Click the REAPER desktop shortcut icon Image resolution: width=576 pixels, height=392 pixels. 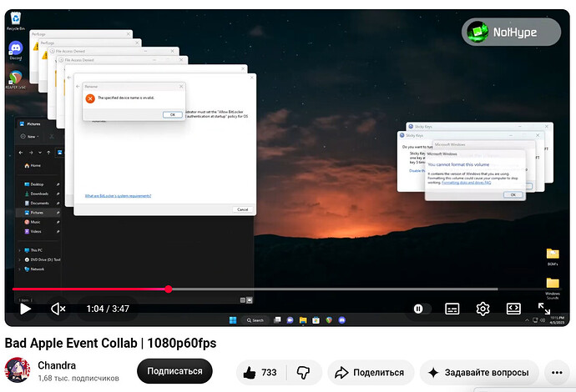[x=15, y=79]
